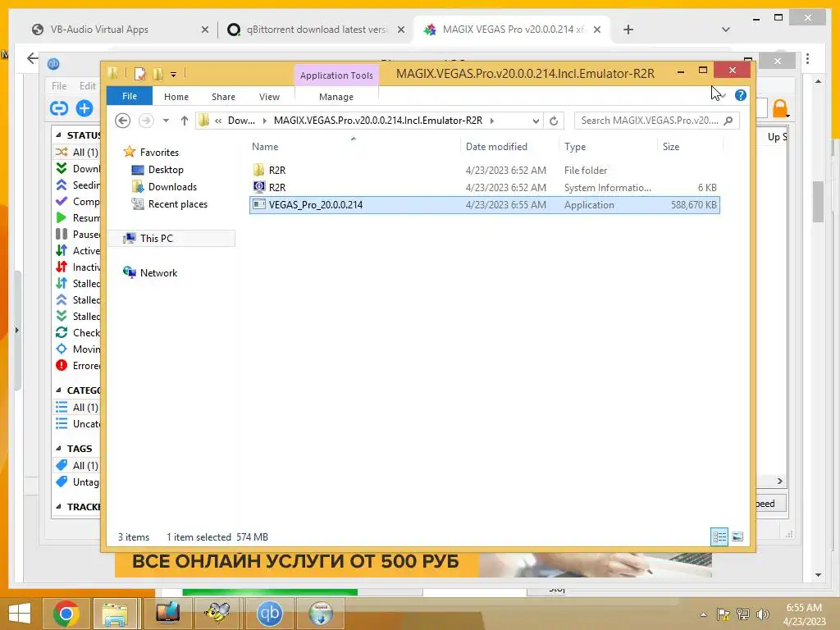The width and height of the screenshot is (840, 630).
Task: Open Customize Quick Access Toolbar dropdown
Action: coord(174,75)
